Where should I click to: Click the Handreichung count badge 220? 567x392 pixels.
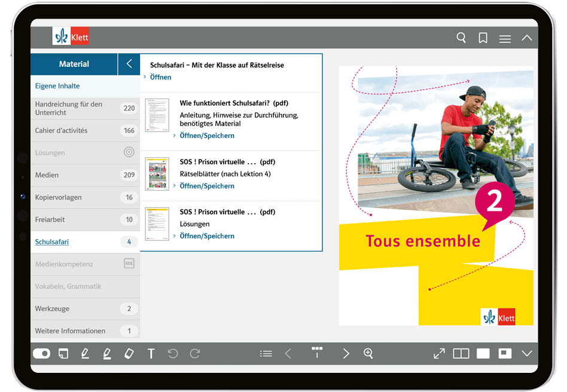(x=129, y=108)
